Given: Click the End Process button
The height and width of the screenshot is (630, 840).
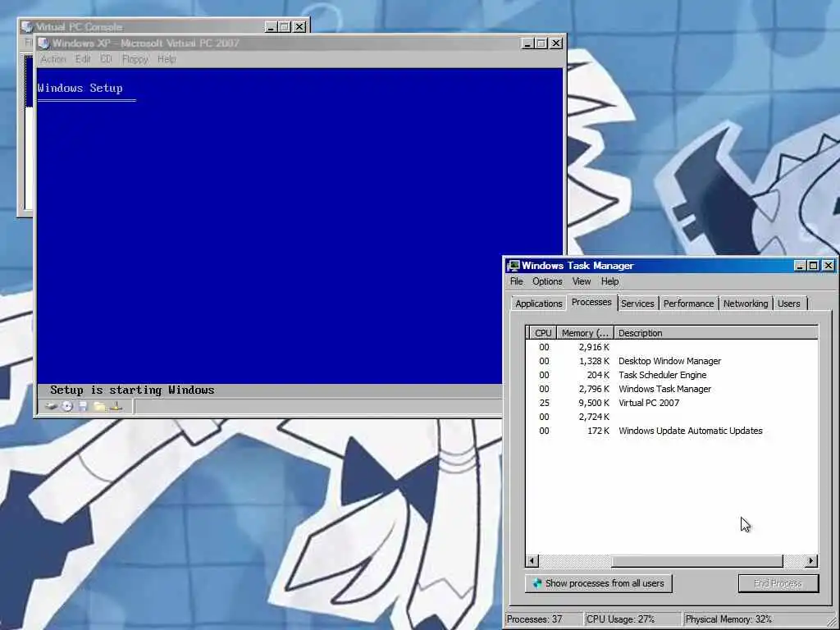Looking at the screenshot, I should click(x=778, y=583).
